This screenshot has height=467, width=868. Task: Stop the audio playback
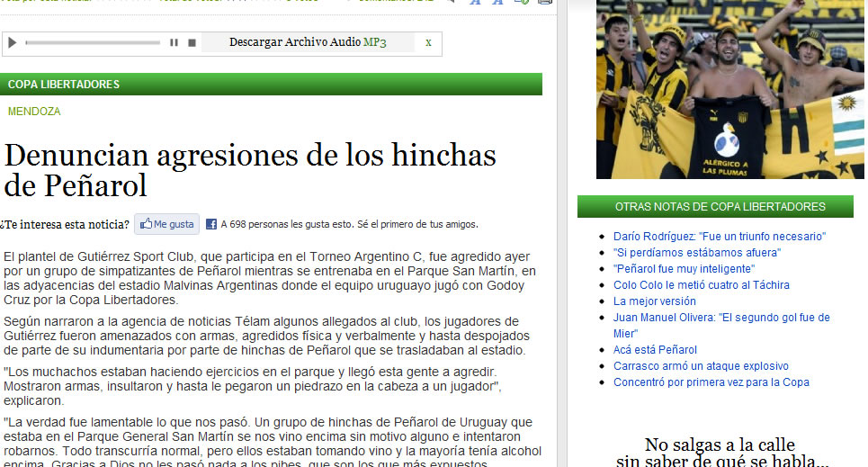click(192, 42)
